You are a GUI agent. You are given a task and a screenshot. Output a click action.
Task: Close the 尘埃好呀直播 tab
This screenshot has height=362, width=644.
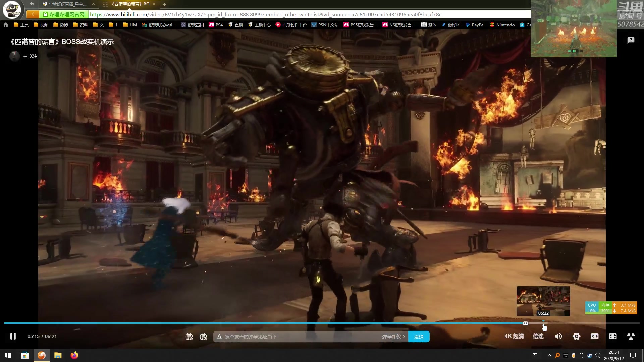tap(93, 4)
